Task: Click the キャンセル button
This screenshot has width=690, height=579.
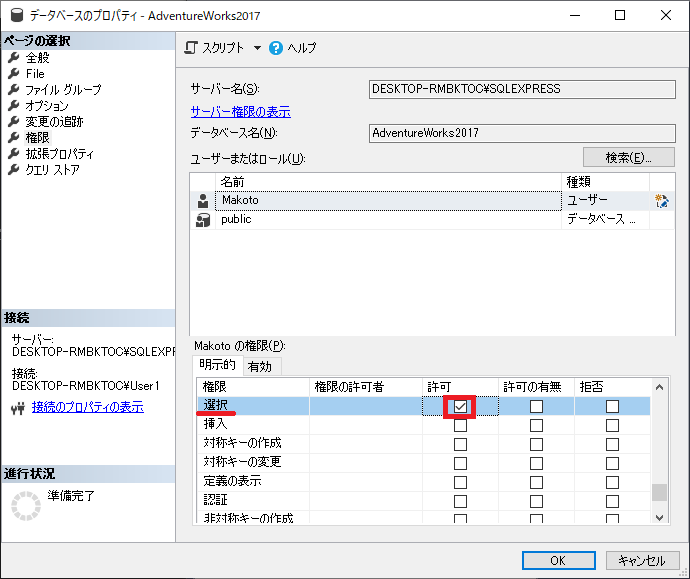Action: click(x=642, y=561)
